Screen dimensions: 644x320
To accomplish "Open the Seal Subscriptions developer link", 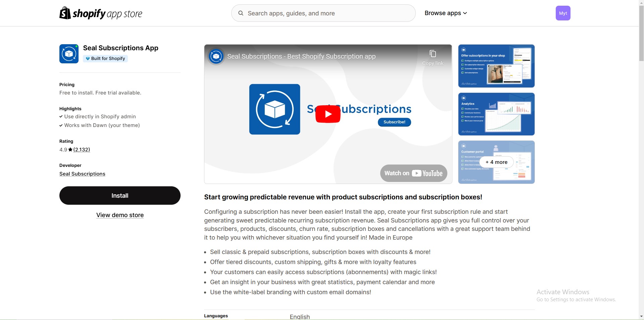I will [x=82, y=174].
